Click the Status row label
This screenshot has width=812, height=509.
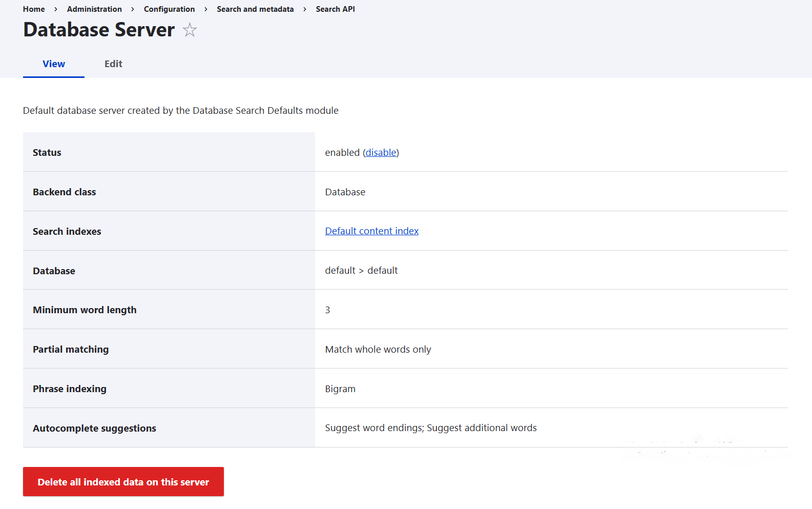(47, 153)
